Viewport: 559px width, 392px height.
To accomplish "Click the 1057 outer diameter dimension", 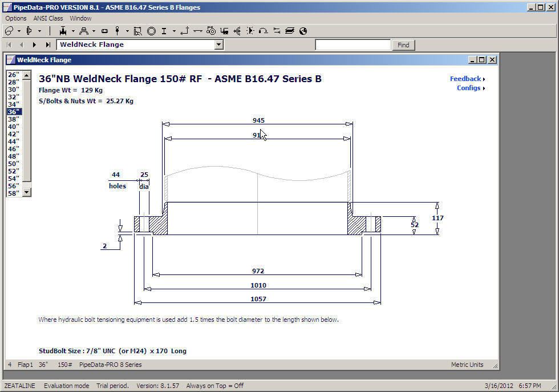I will 258,299.
